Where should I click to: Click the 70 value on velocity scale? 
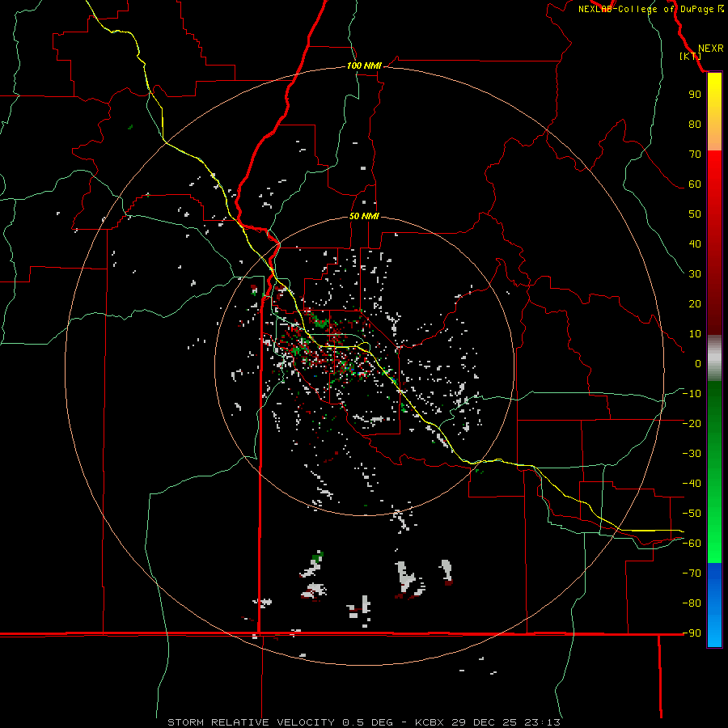[695, 154]
